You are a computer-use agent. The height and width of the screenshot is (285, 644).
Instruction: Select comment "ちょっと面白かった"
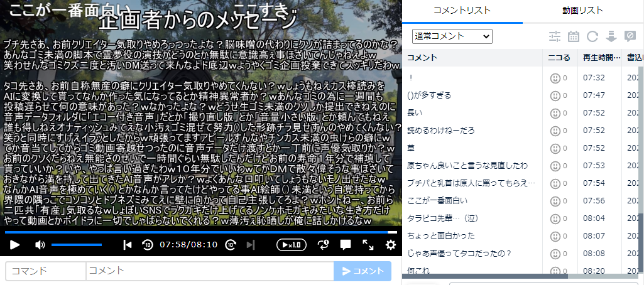click(440, 236)
